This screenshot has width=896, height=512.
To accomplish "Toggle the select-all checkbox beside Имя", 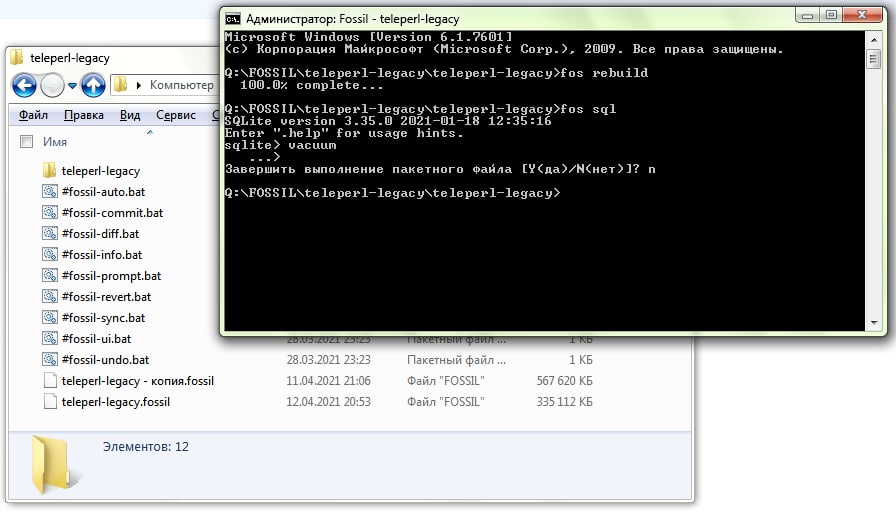I will click(x=26, y=141).
